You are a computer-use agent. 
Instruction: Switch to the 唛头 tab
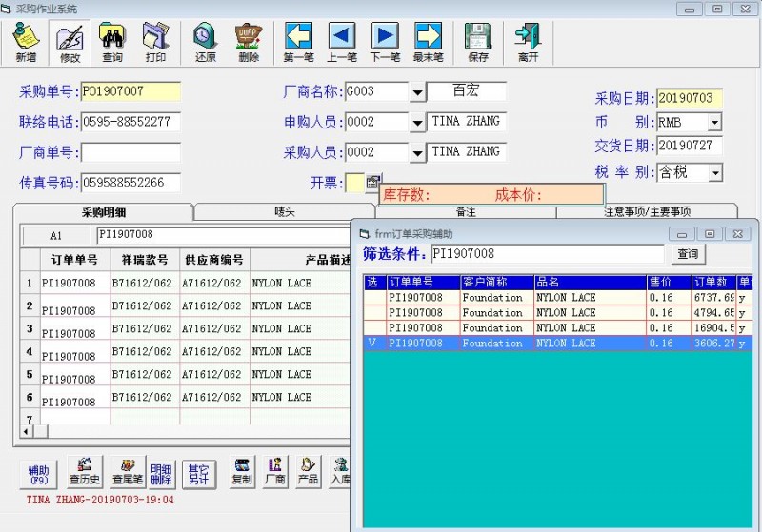[283, 212]
